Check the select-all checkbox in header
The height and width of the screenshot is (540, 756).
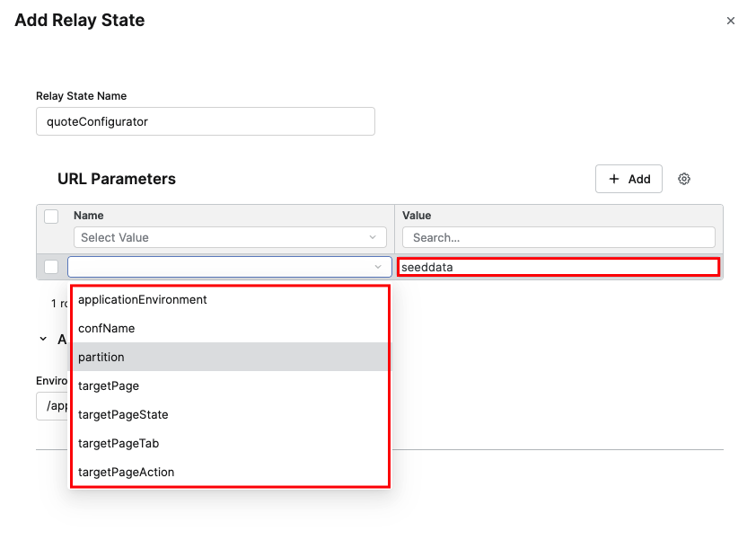pos(51,216)
